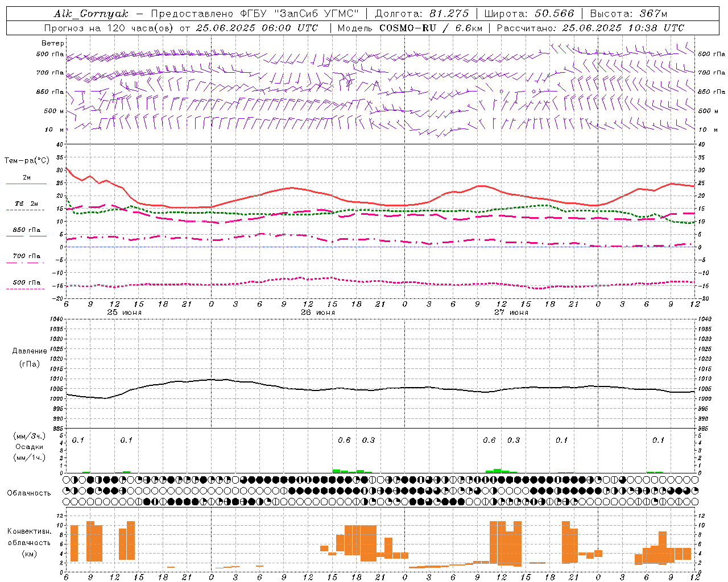The image size is (728, 582).
Task: Click the station name Alk_Gornyak in header
Action: click(91, 14)
